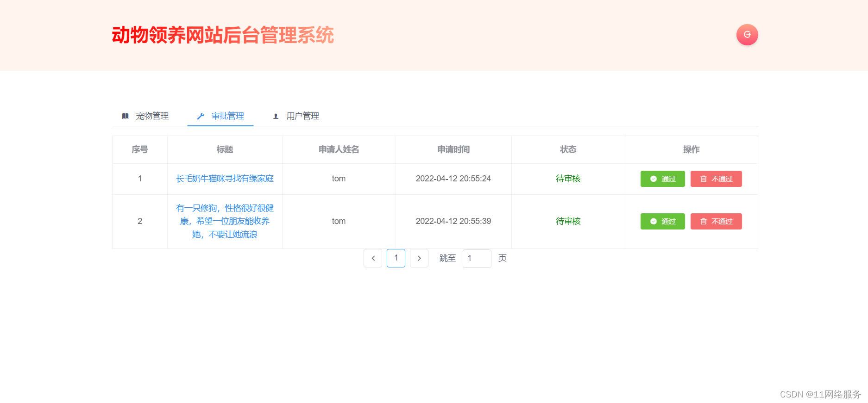Focus the 跳至 page number input
The height and width of the screenshot is (403, 868).
click(477, 258)
